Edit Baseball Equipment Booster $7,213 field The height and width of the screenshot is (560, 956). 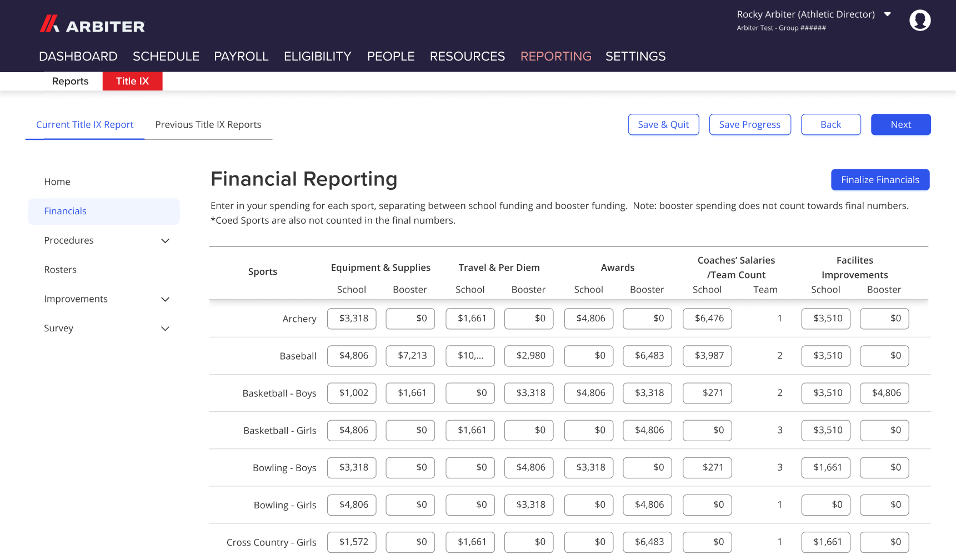(411, 356)
